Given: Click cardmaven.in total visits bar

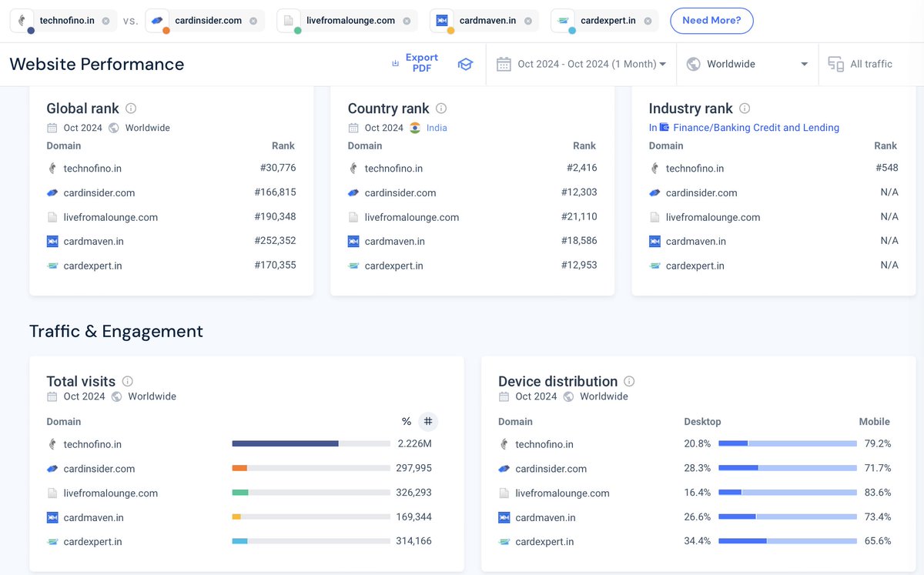Looking at the screenshot, I should [x=311, y=517].
